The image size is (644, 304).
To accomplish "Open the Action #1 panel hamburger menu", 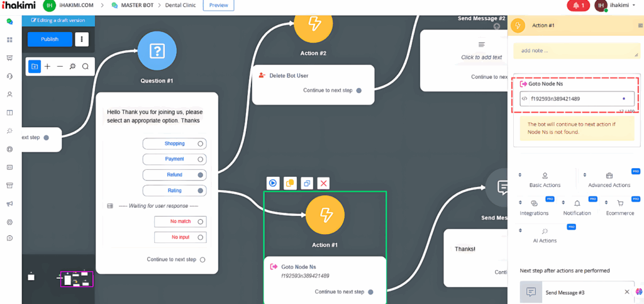I will [x=640, y=26].
